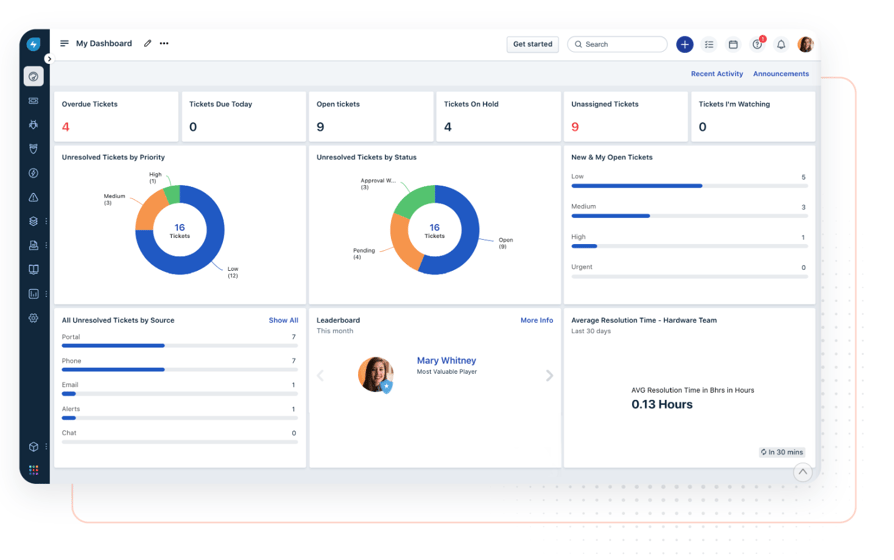Open the help icon with red badge
The image size is (894, 560).
coord(757,44)
